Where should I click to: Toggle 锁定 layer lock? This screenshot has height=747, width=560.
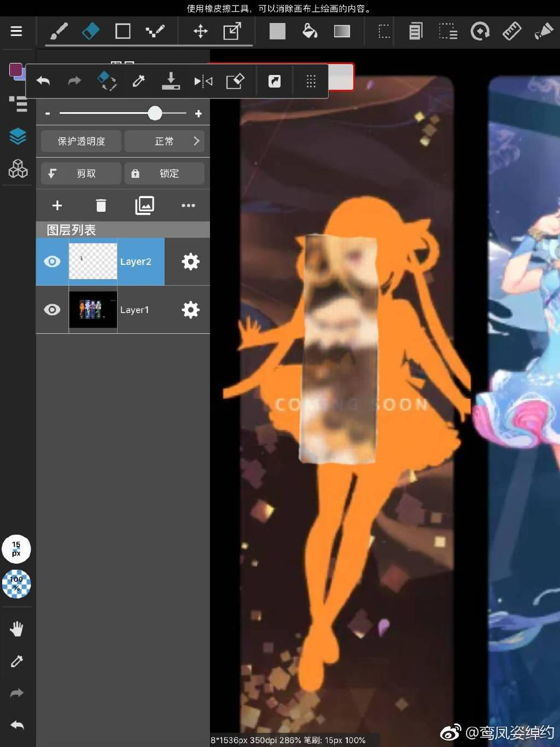pyautogui.click(x=165, y=173)
